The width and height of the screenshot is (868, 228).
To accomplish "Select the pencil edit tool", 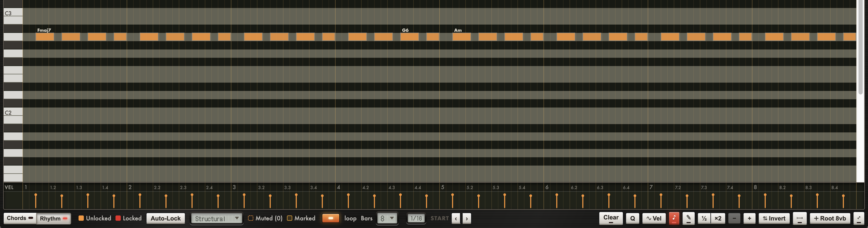I will coord(688,218).
